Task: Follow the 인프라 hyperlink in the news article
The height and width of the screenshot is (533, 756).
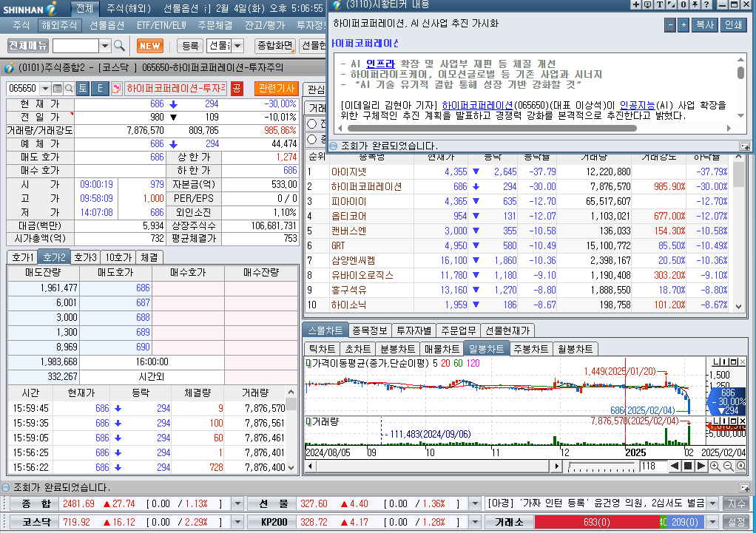Action: point(380,64)
